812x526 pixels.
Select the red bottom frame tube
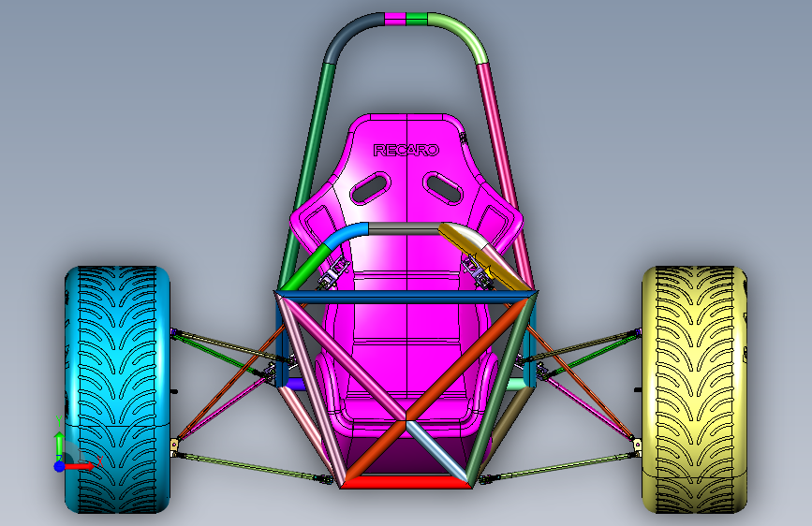pos(406,483)
